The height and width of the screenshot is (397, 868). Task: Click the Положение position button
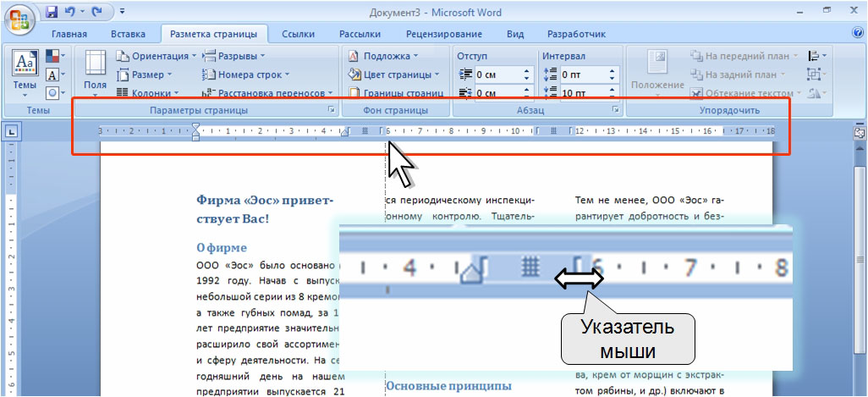tap(657, 74)
